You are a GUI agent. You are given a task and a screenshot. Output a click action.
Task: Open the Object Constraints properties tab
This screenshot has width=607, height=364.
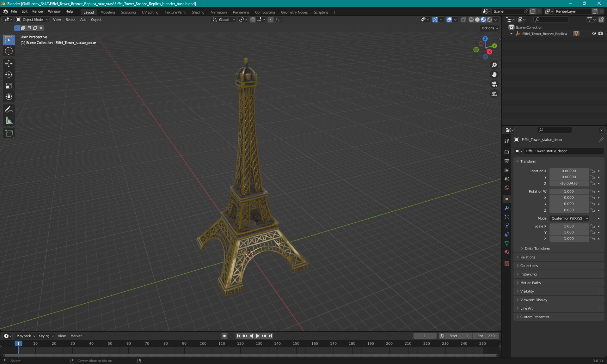507,234
